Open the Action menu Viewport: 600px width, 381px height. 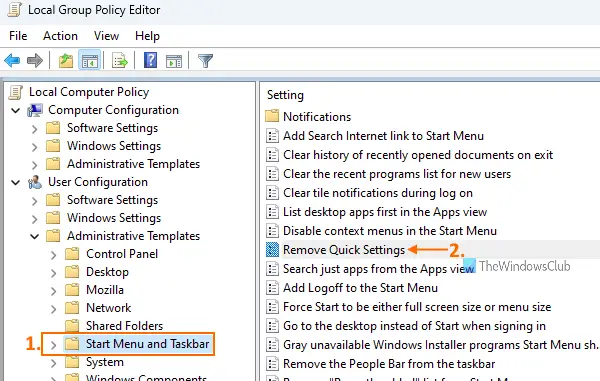pyautogui.click(x=60, y=36)
